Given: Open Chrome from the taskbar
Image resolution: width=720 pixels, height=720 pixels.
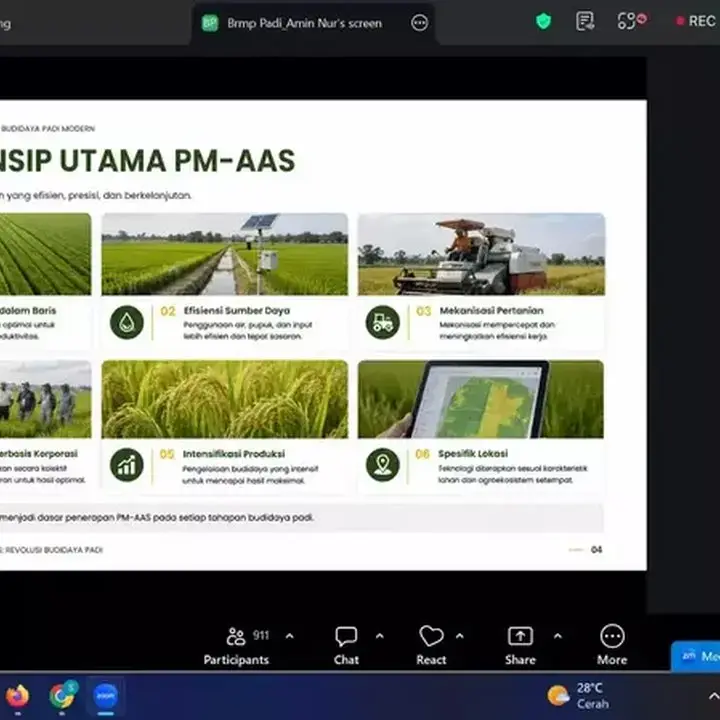Looking at the screenshot, I should point(62,696).
